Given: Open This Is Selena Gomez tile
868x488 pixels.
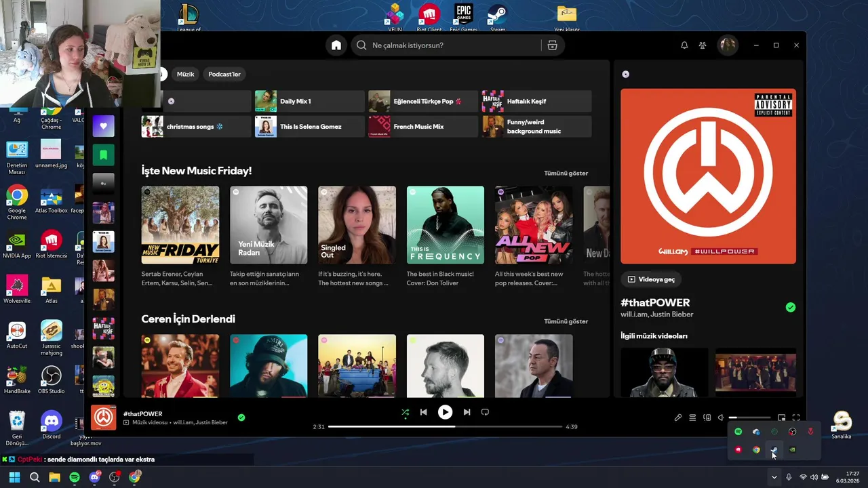Looking at the screenshot, I should tap(309, 126).
